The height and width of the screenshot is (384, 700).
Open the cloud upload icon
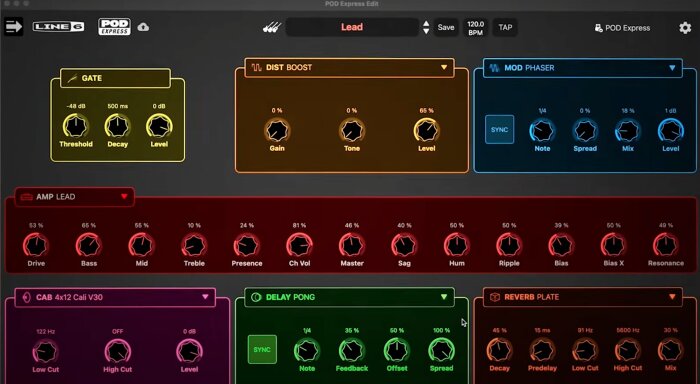[143, 27]
